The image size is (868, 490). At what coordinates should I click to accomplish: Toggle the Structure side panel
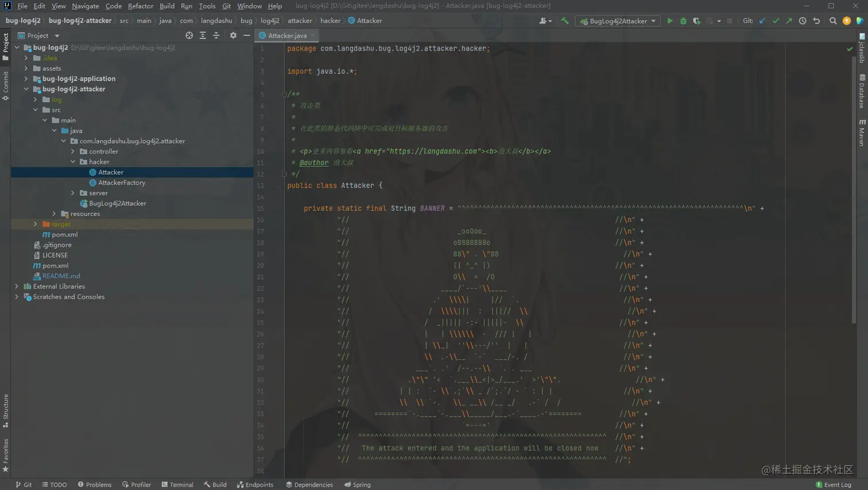(6, 411)
